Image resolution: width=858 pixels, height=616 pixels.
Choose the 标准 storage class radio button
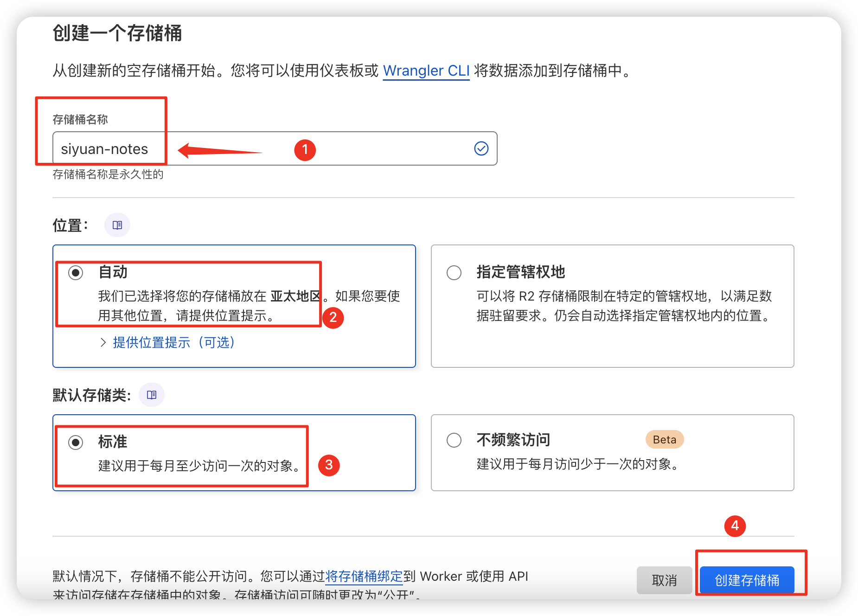pos(76,442)
